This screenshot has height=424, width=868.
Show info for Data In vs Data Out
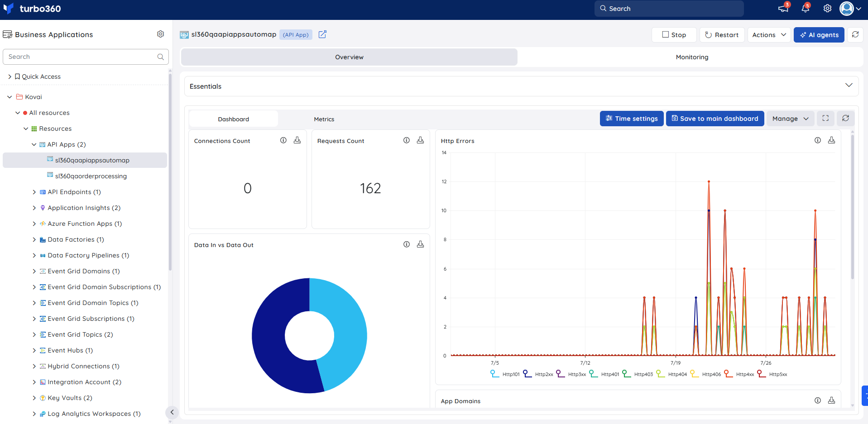coord(407,244)
